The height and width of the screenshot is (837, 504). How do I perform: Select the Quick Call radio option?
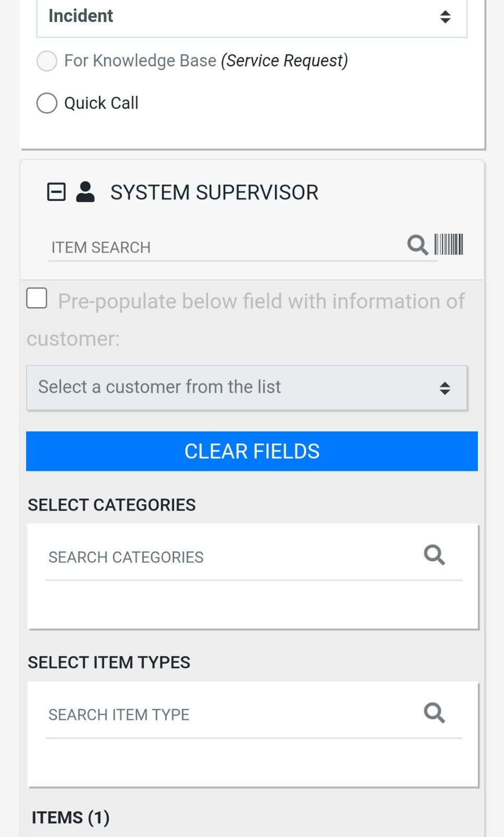click(x=47, y=103)
